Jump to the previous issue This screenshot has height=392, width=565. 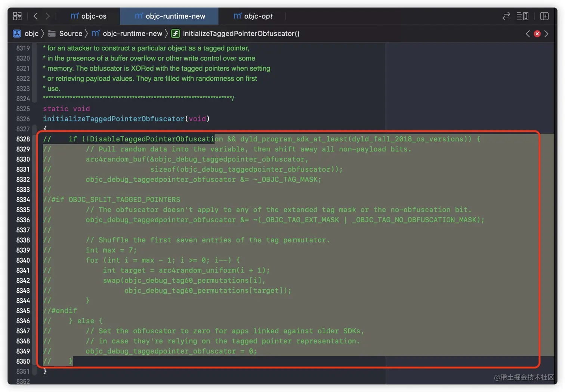528,34
